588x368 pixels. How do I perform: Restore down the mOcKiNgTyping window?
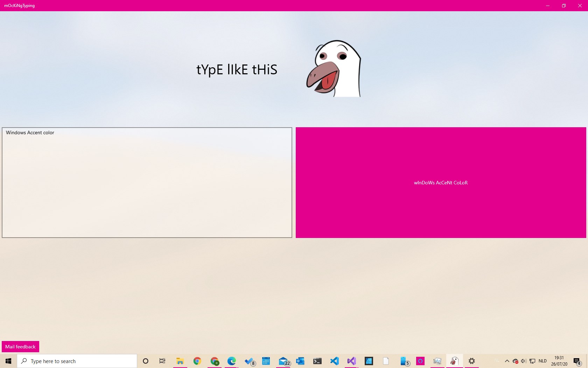point(564,6)
